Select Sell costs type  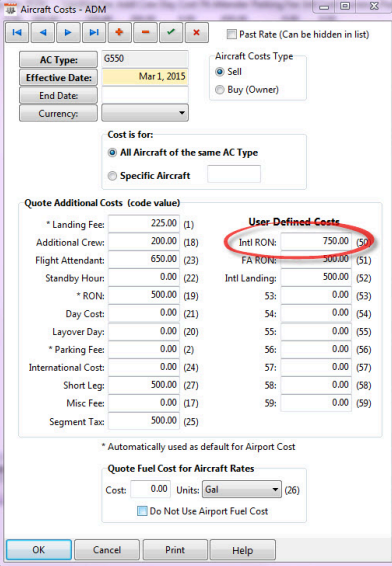219,71
